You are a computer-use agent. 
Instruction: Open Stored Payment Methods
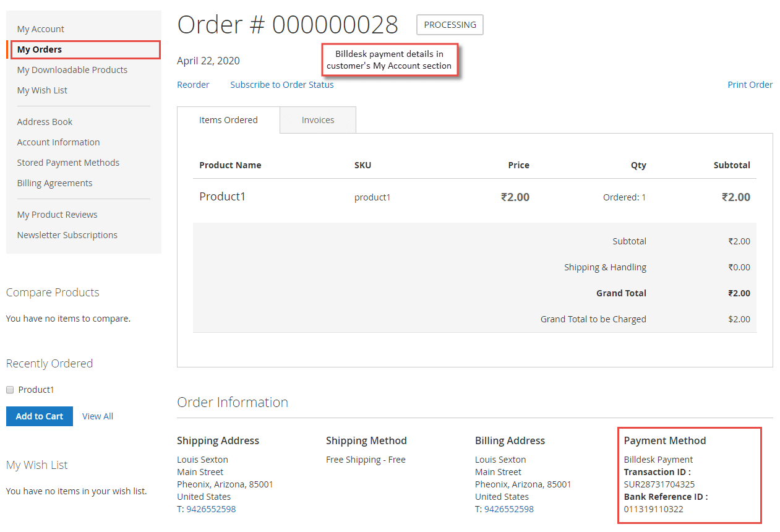point(68,162)
